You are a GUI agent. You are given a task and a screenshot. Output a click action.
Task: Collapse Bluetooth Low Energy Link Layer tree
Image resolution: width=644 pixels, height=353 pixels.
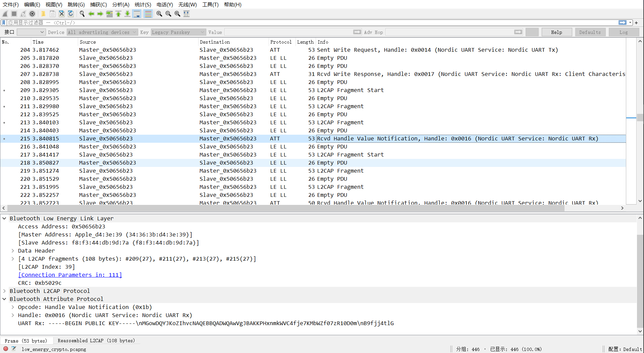tap(4, 218)
